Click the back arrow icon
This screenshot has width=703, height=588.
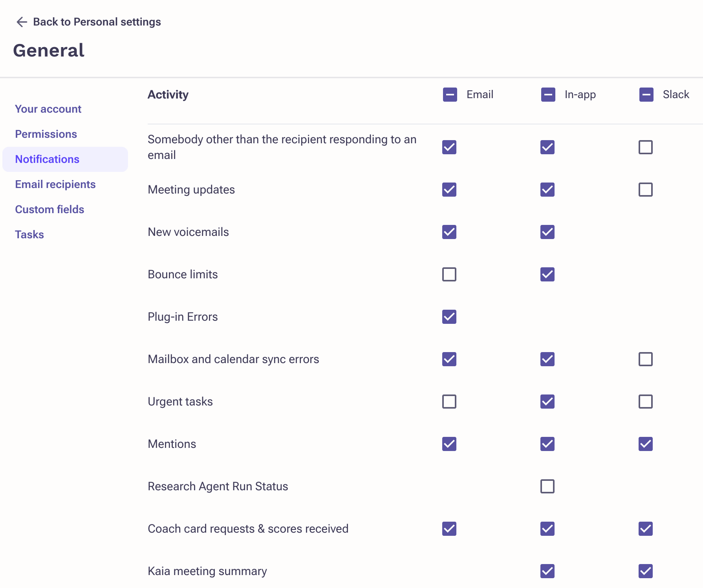tap(22, 22)
